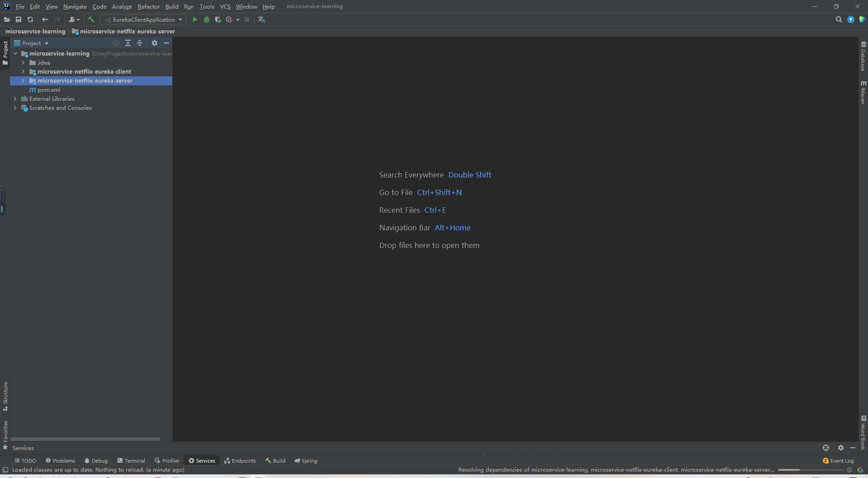Click the Services panel gear settings icon

coord(841,448)
